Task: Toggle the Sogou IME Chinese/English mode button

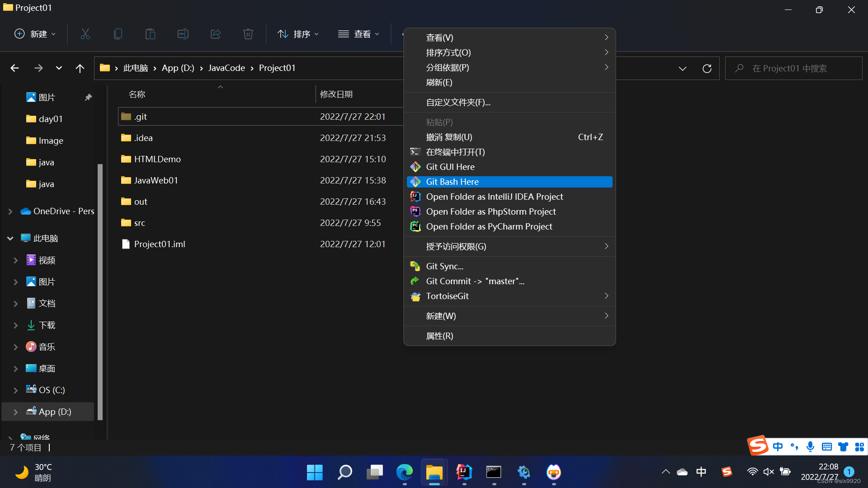Action: coord(778,446)
